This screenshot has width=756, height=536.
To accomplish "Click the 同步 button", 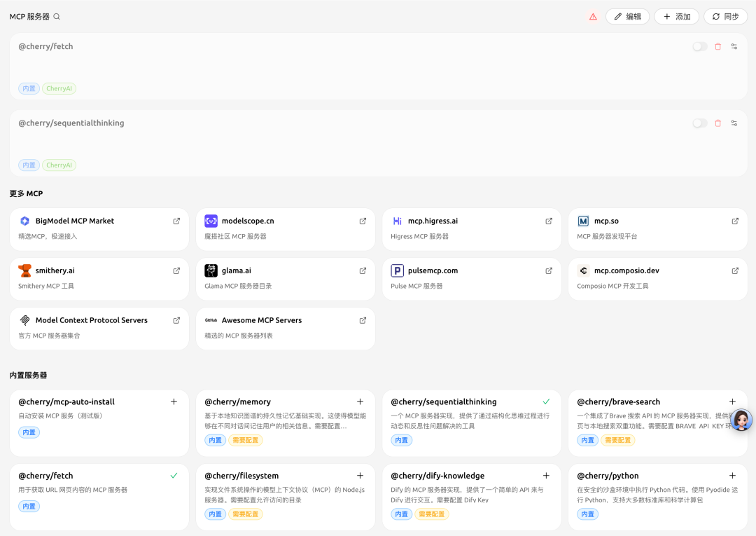I will click(x=725, y=17).
